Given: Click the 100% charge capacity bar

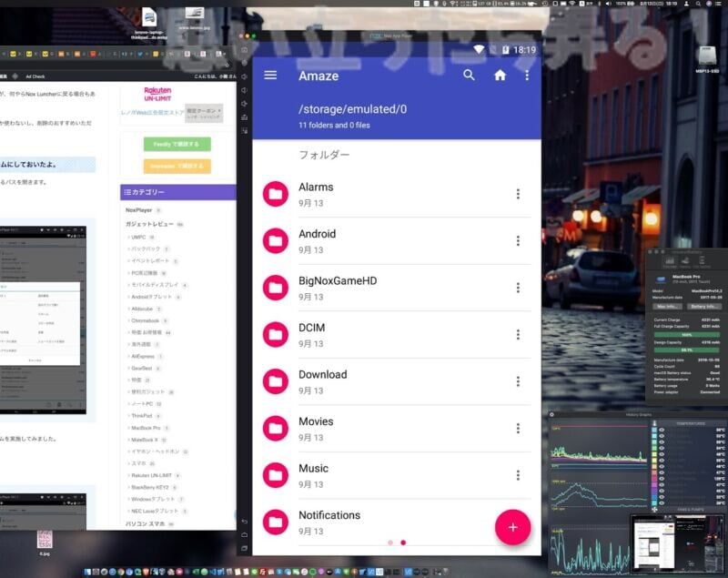Looking at the screenshot, I should tap(687, 334).
